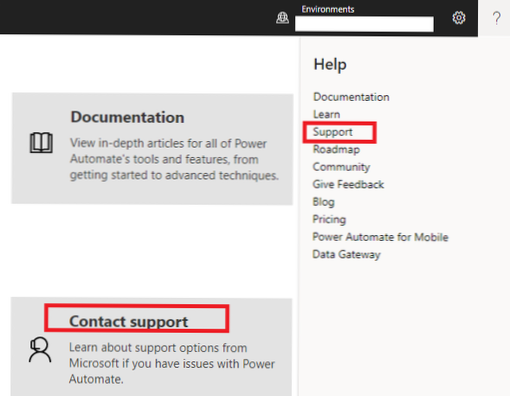Click the Documentation card title
The image size is (510, 396).
point(127,117)
